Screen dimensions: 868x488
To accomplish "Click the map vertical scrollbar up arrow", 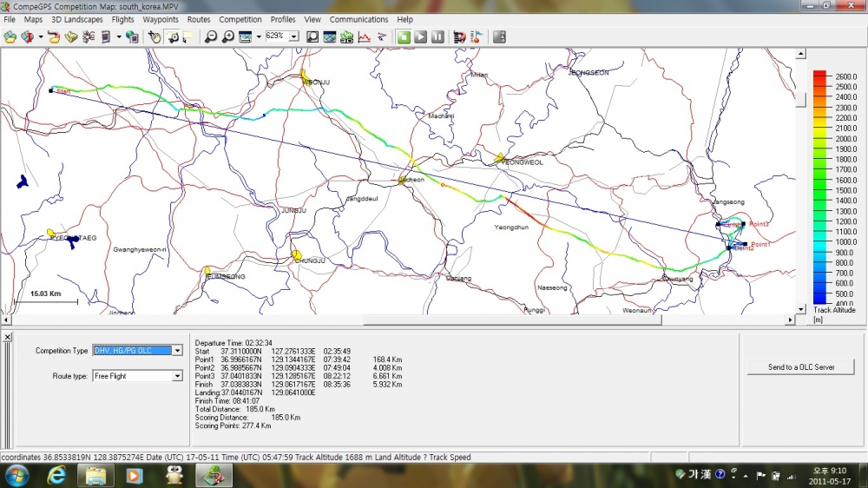I will (x=801, y=54).
